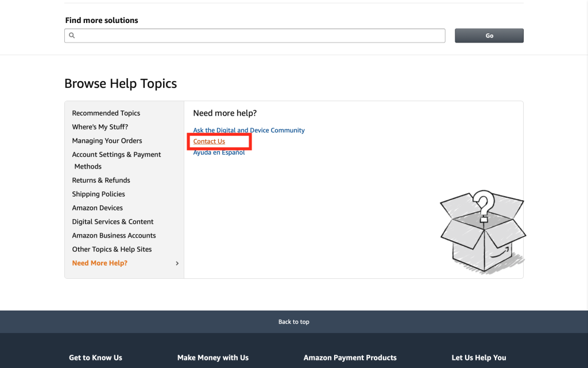Click the Find more solutions search field
This screenshot has height=368, width=588.
click(254, 36)
